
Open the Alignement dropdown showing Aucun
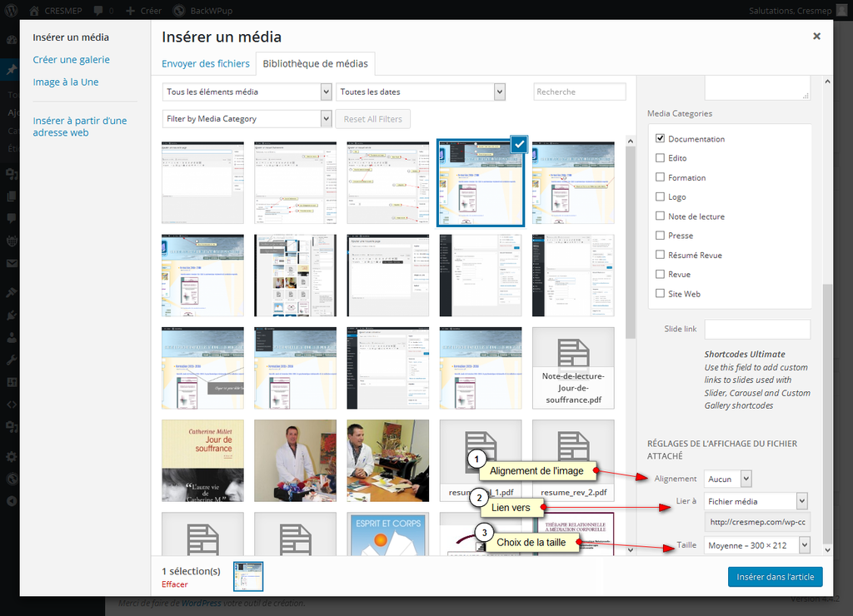(x=728, y=479)
